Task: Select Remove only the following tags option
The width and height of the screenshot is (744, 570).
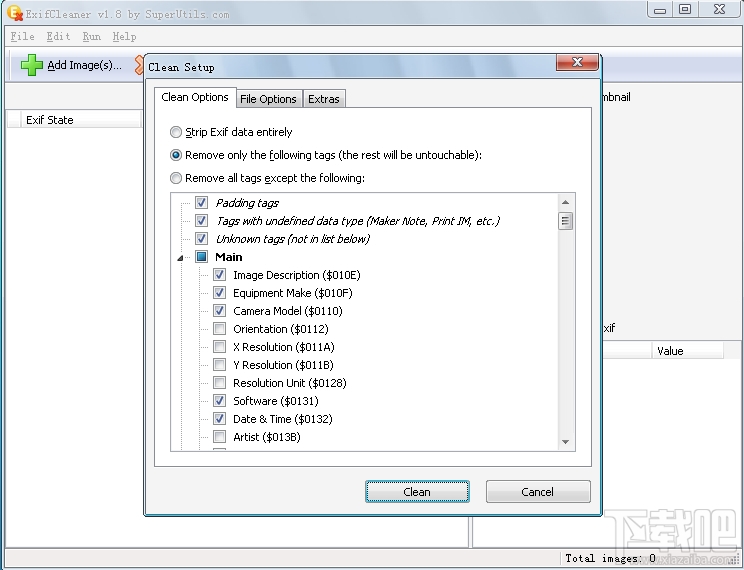Action: pyautogui.click(x=176, y=155)
